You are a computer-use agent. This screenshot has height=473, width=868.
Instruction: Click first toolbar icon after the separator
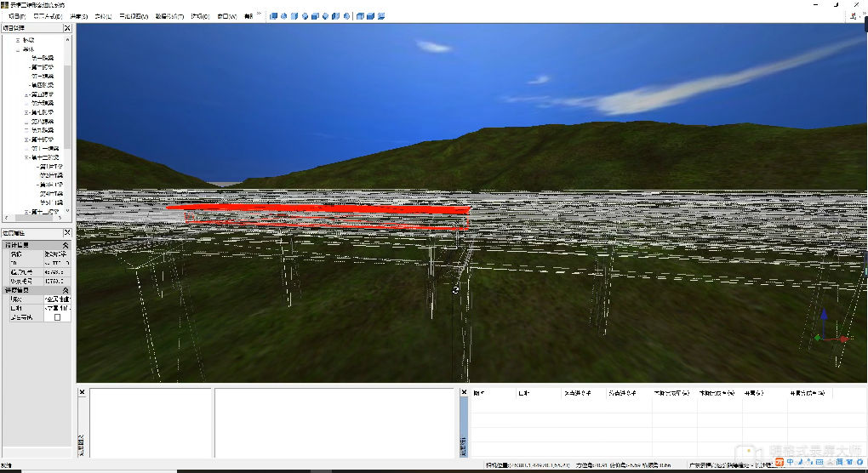click(x=360, y=16)
